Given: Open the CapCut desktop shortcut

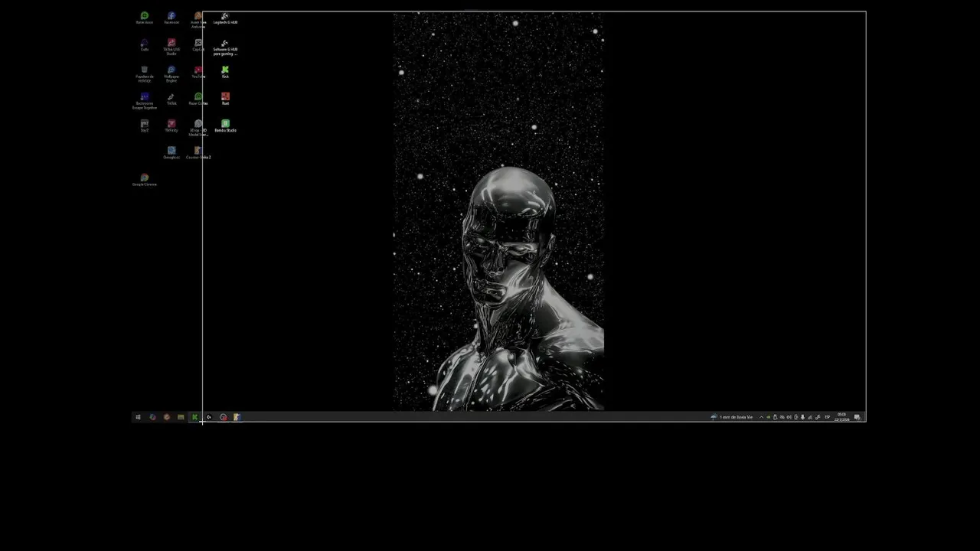Looking at the screenshot, I should coord(198,45).
